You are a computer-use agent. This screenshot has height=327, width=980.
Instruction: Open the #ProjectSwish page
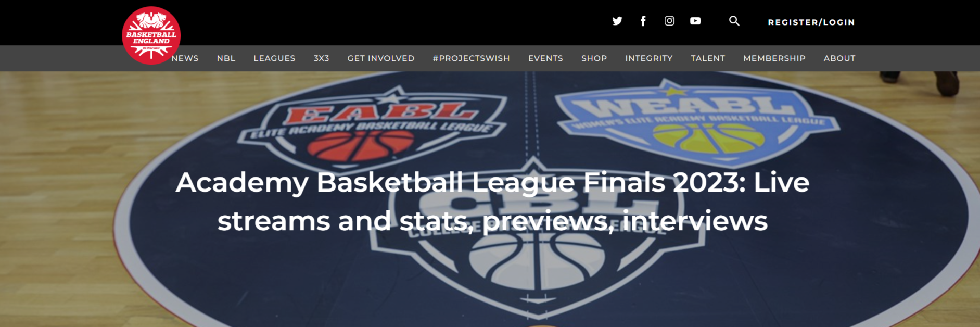click(471, 58)
